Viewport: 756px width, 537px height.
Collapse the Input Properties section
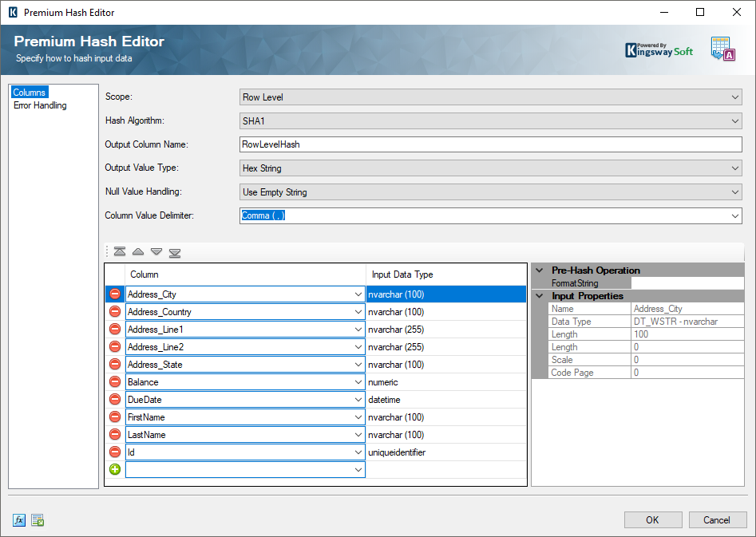pos(539,295)
